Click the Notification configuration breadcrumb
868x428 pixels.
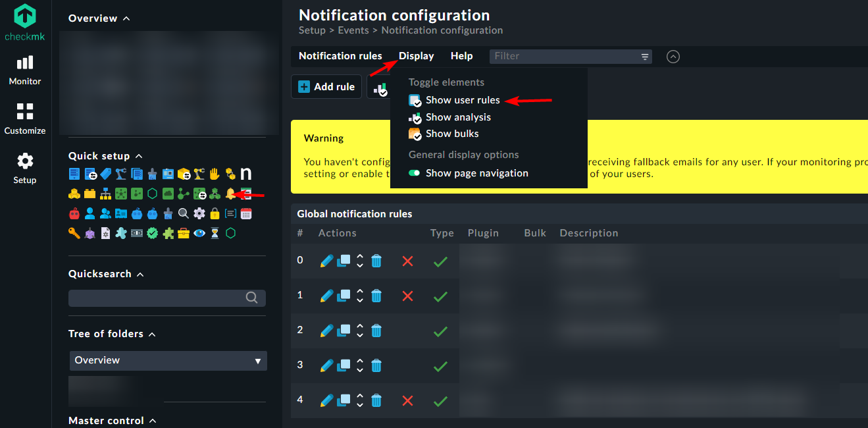[x=442, y=30]
